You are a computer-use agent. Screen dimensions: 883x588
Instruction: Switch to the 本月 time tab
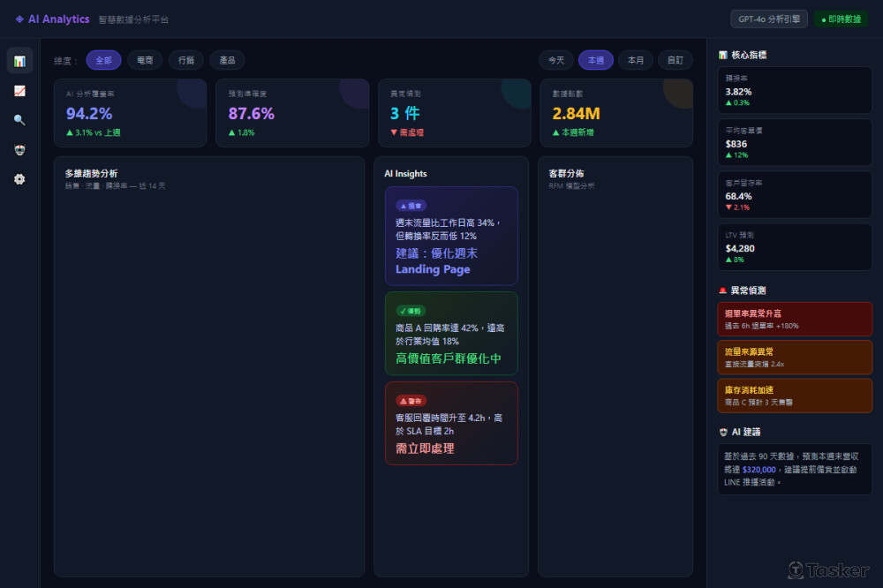(637, 60)
